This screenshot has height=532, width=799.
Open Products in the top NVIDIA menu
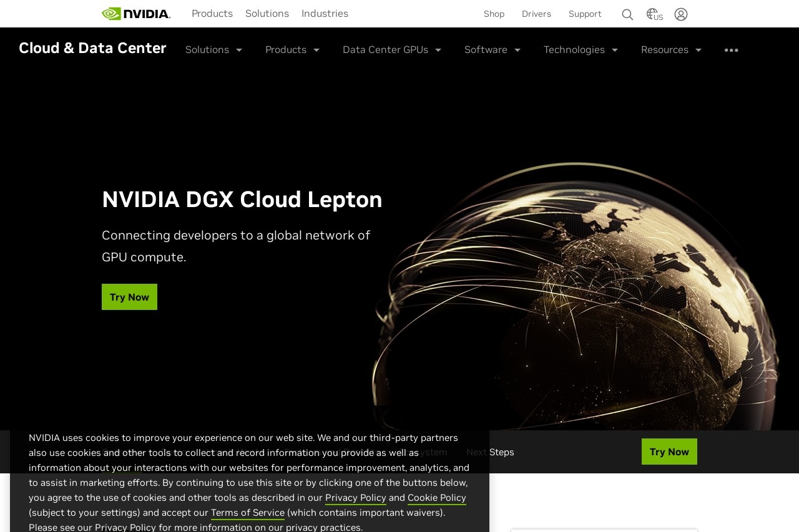212,14
